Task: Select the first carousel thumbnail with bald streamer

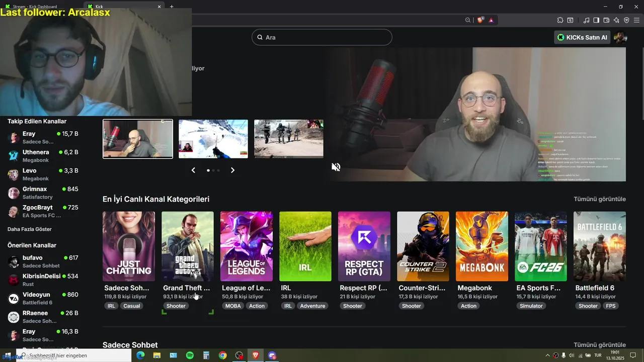Action: pos(138,139)
